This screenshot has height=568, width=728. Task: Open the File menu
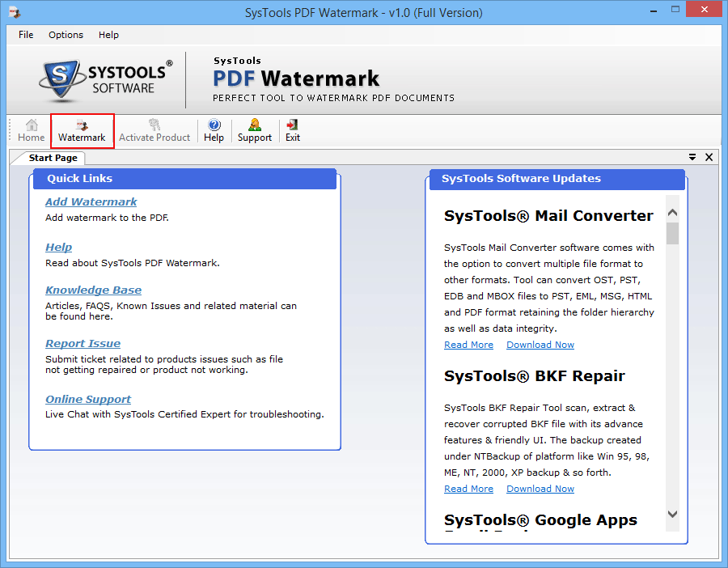pos(26,35)
